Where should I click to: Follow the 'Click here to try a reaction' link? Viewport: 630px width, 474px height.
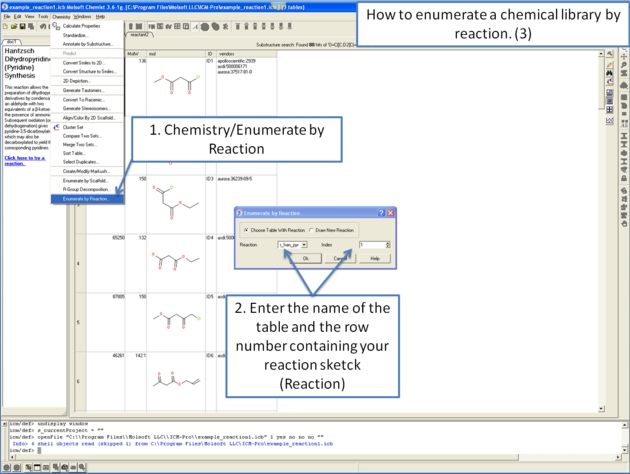pos(24,160)
